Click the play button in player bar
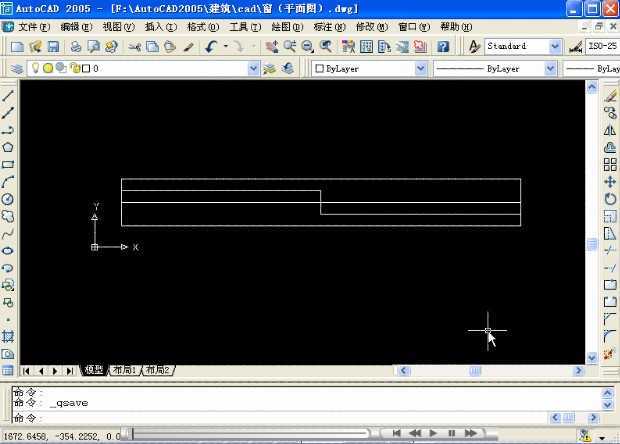Image resolution: width=620 pixels, height=444 pixels. point(433,433)
